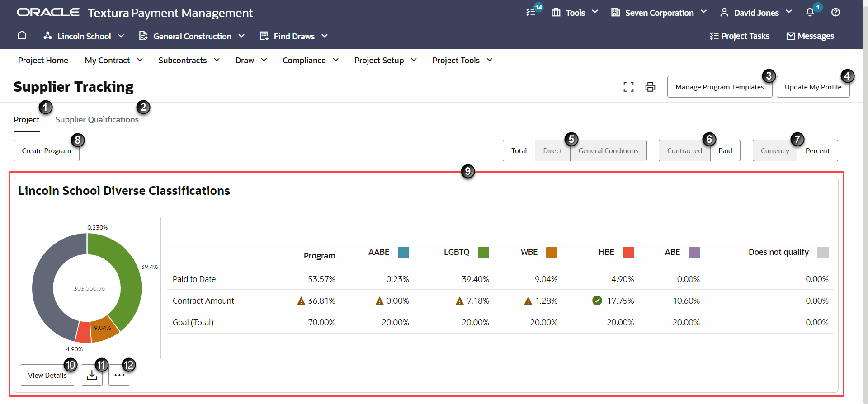Click the warning icon beside 36.81%
868x404 pixels.
pyautogui.click(x=301, y=301)
